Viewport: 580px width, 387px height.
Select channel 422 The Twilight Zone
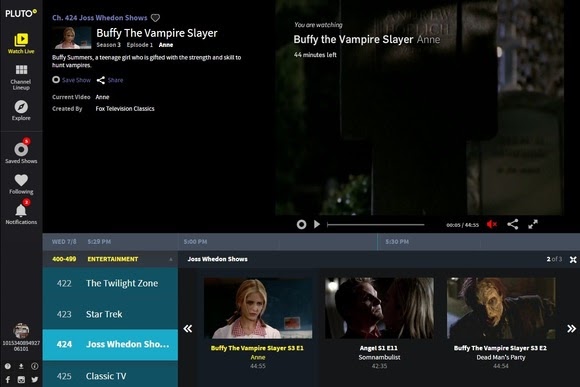tap(110, 283)
